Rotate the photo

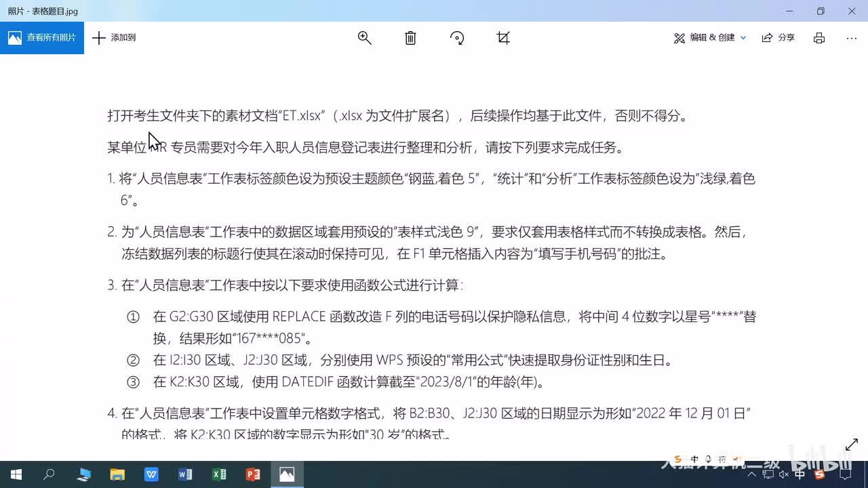click(x=457, y=38)
